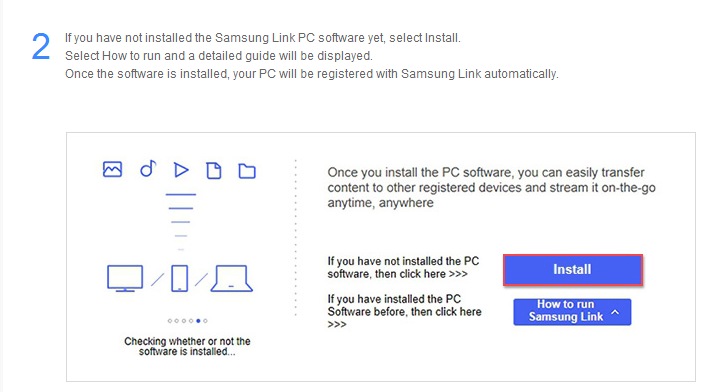Click the smartphone device icon
702x392 pixels.
pyautogui.click(x=180, y=278)
